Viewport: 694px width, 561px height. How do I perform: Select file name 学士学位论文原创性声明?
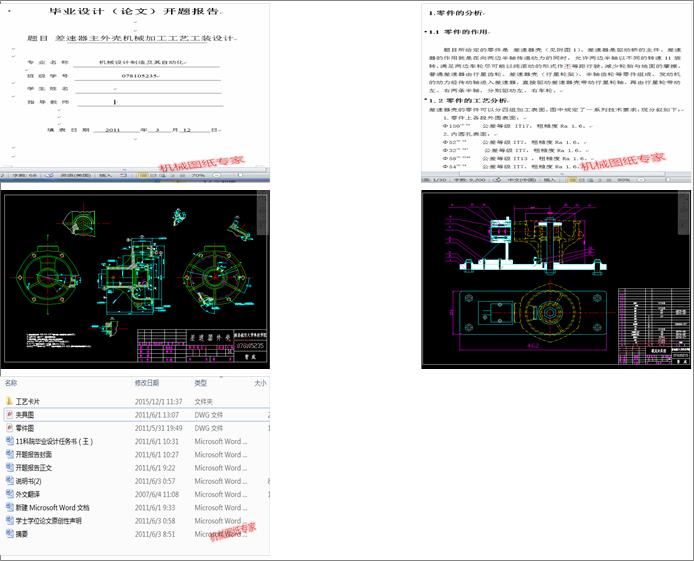49,521
